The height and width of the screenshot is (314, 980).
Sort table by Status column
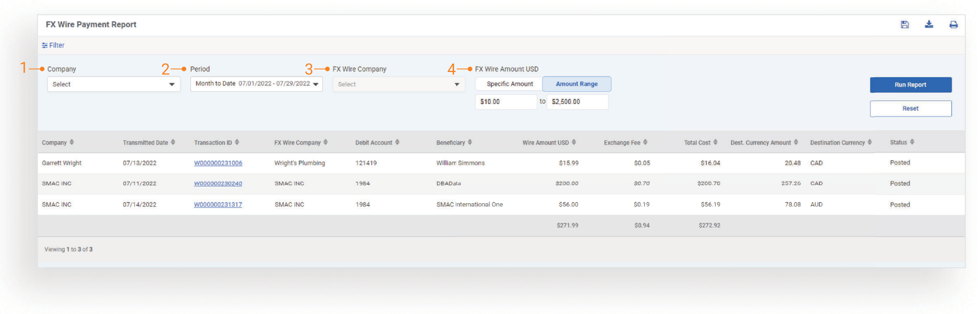tap(912, 142)
